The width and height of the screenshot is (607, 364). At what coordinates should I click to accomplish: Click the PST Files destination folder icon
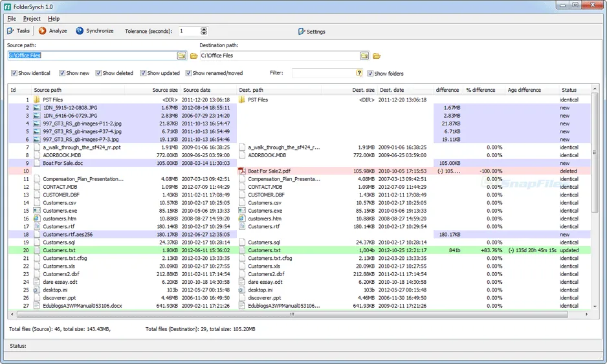click(242, 100)
